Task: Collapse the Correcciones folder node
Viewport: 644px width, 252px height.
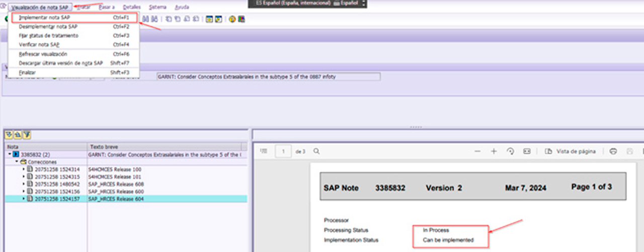Action: coord(17,162)
